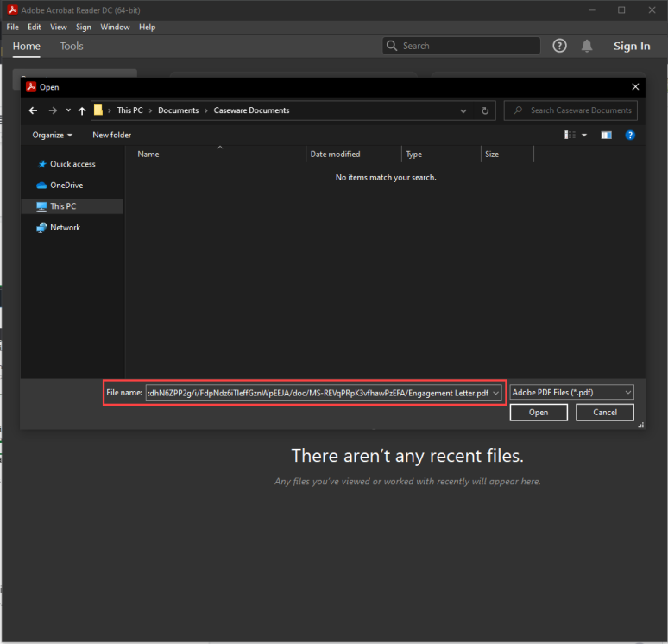Switch to the Tools tab

pyautogui.click(x=72, y=46)
